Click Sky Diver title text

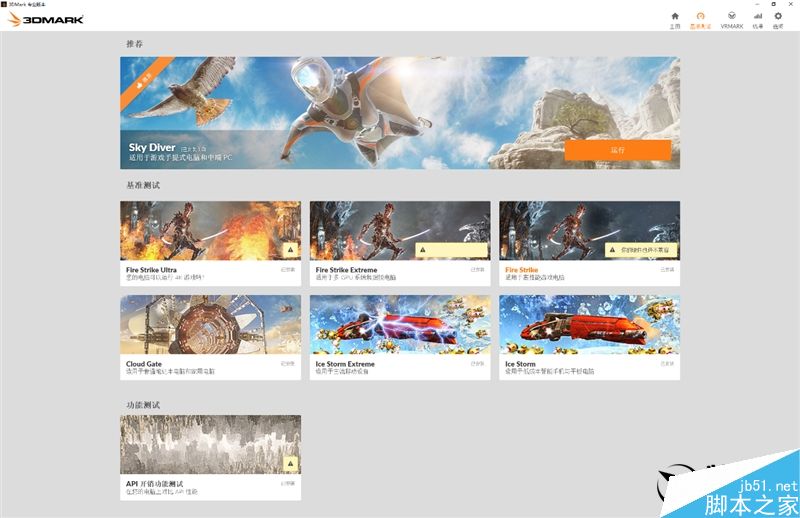click(x=152, y=147)
